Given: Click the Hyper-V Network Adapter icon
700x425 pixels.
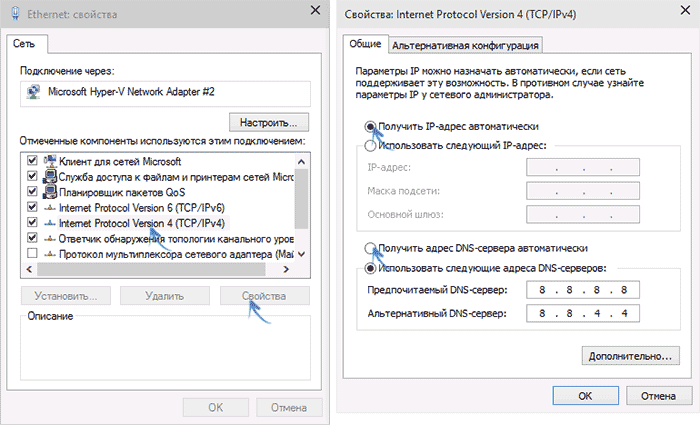Looking at the screenshot, I should point(33,92).
